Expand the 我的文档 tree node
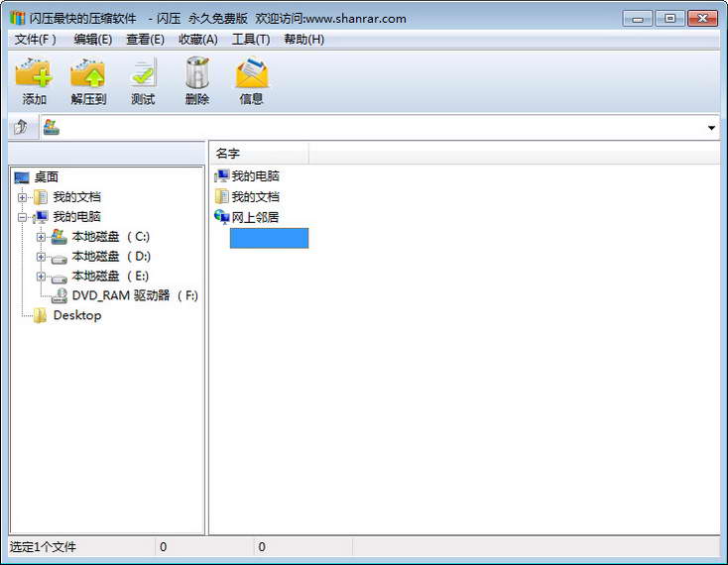This screenshot has width=728, height=565. pyautogui.click(x=22, y=197)
